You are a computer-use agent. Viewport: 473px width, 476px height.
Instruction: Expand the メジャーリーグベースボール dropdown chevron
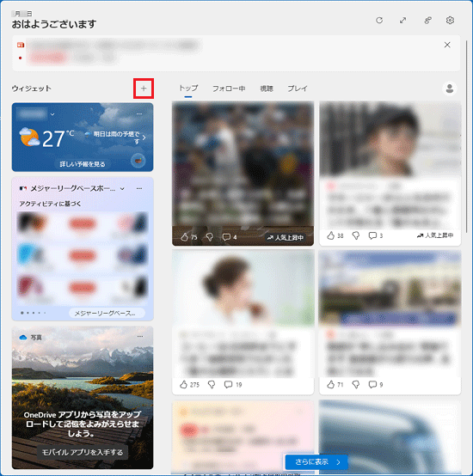(x=122, y=188)
